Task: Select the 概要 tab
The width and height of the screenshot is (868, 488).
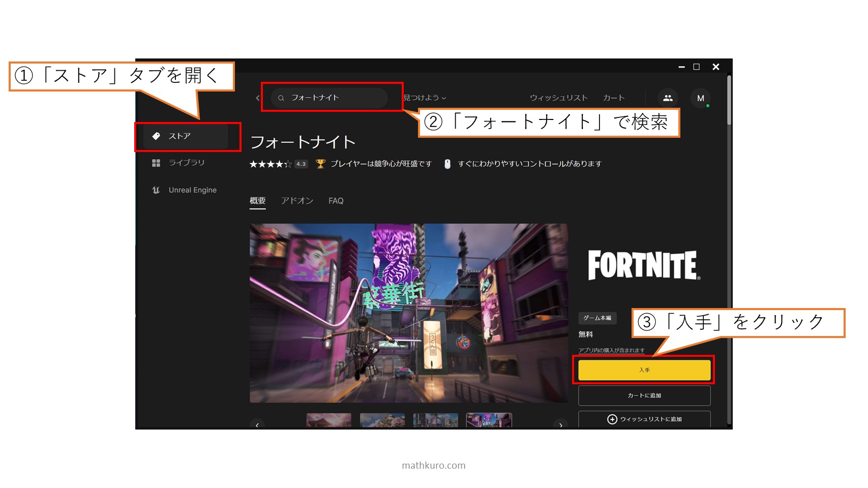Action: [257, 201]
